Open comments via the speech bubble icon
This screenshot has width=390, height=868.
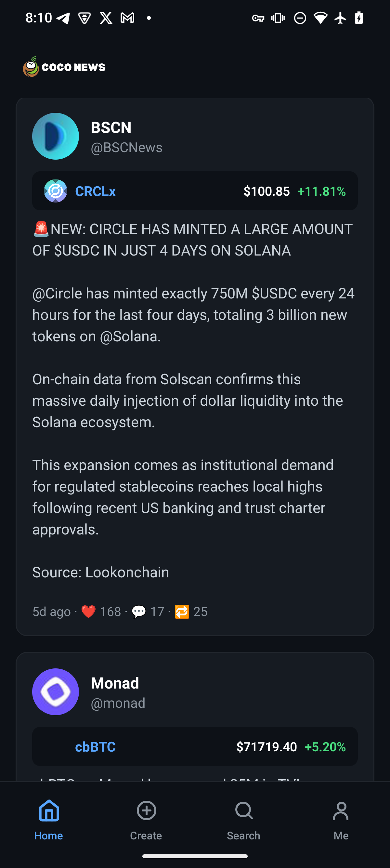[x=139, y=611]
